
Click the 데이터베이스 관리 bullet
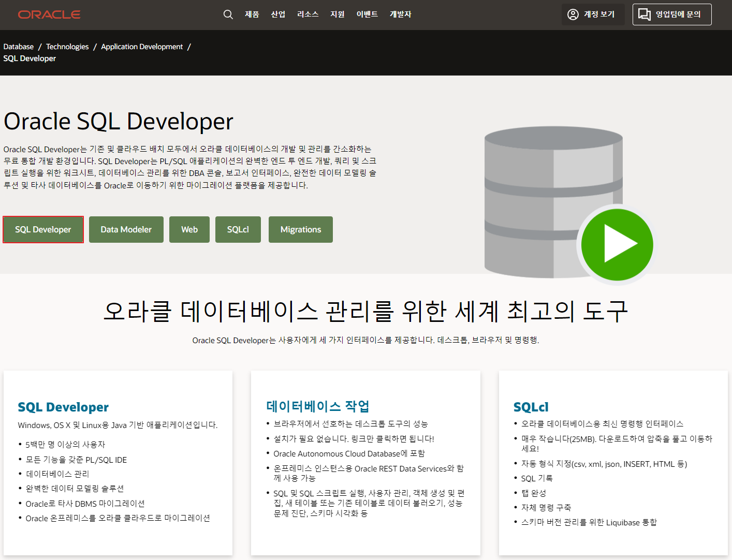point(57,474)
